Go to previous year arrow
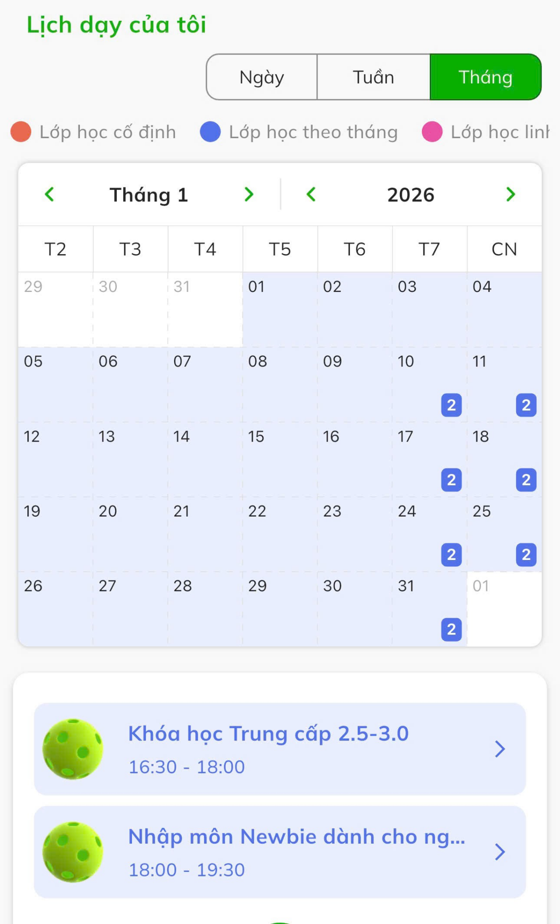The image size is (560, 924). click(311, 195)
